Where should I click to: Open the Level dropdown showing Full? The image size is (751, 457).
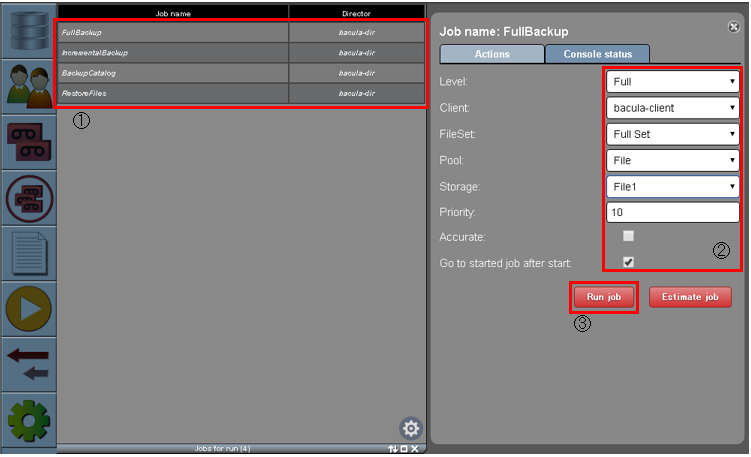672,81
